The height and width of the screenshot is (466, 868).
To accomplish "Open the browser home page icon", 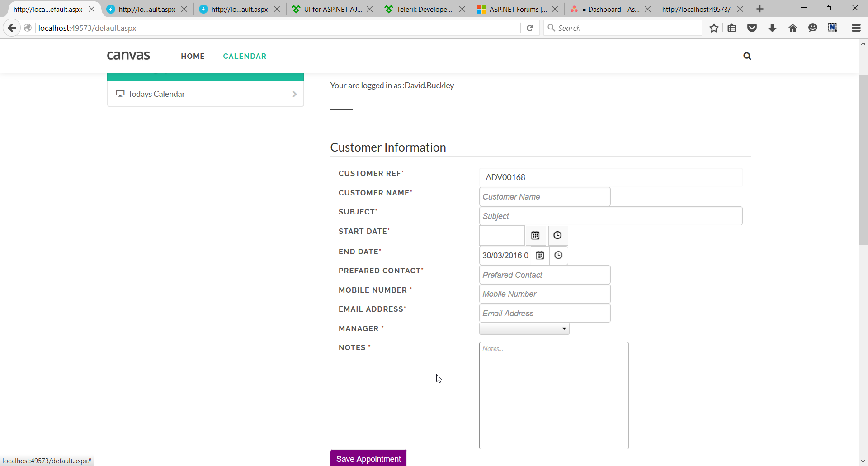I will tap(793, 28).
